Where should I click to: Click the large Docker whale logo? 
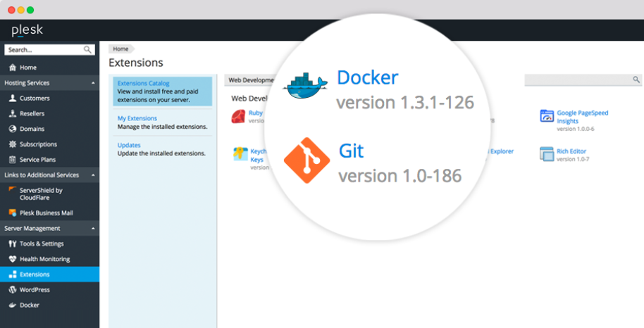(306, 85)
